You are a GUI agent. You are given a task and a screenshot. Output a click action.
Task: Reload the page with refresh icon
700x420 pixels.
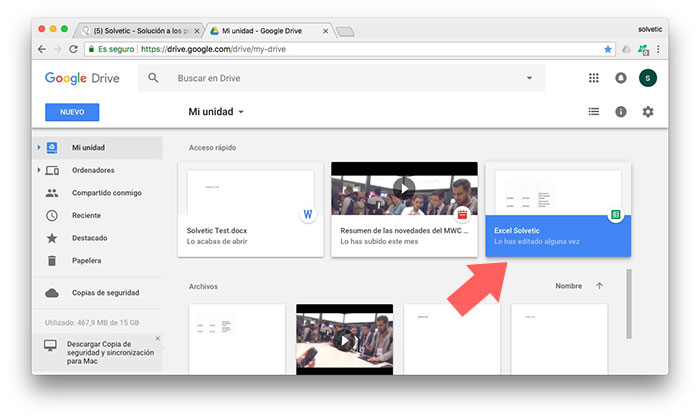(73, 49)
